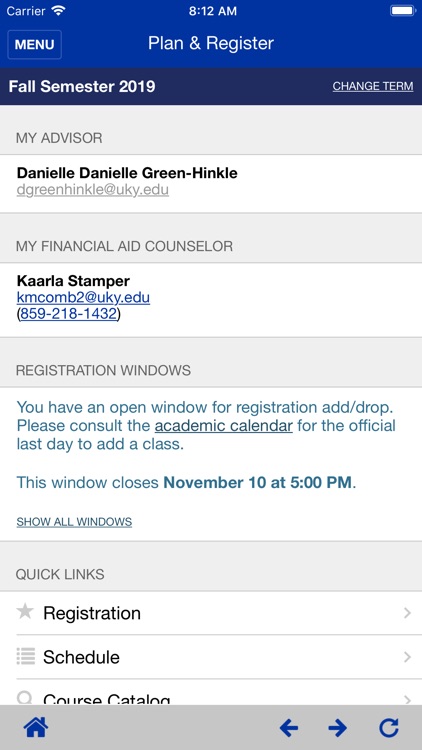Tap the Wi-Fi icon in status bar
The height and width of the screenshot is (750, 422).
[x=59, y=11]
